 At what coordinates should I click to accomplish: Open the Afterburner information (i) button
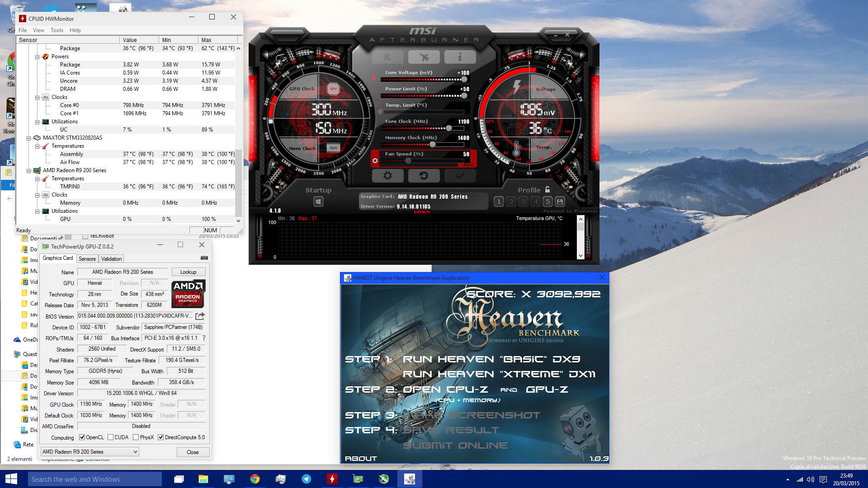tap(460, 57)
